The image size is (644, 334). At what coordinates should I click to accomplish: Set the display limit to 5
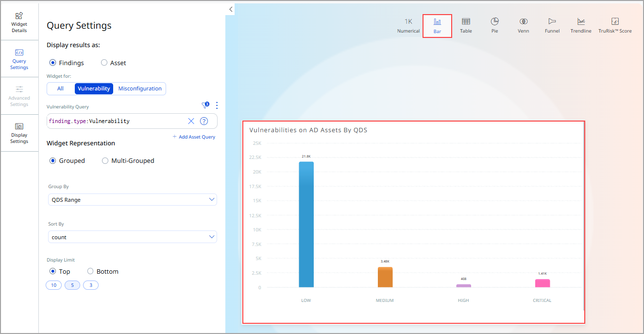click(x=72, y=285)
